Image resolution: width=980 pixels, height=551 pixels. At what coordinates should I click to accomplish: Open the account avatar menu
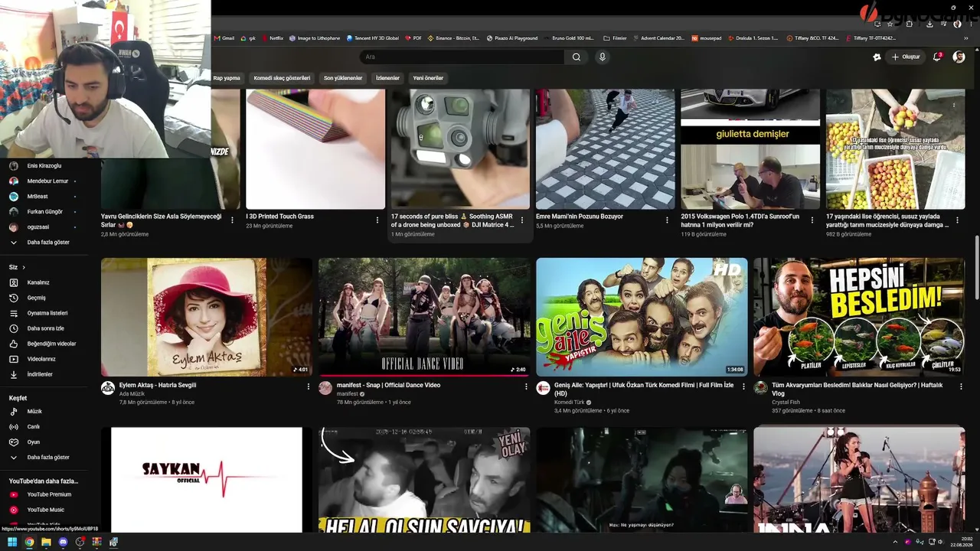959,57
